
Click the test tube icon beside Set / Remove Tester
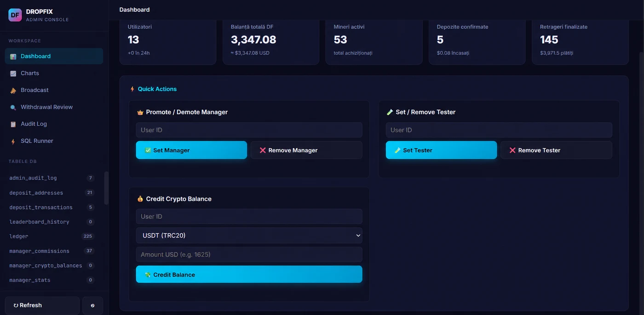coord(390,112)
